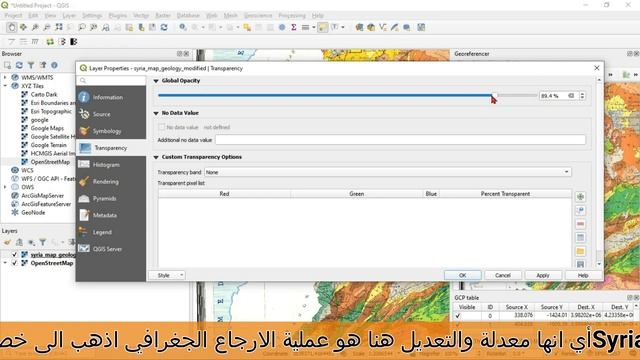Click green plus Add values manually icon
640x360 pixels.
[x=580, y=197]
